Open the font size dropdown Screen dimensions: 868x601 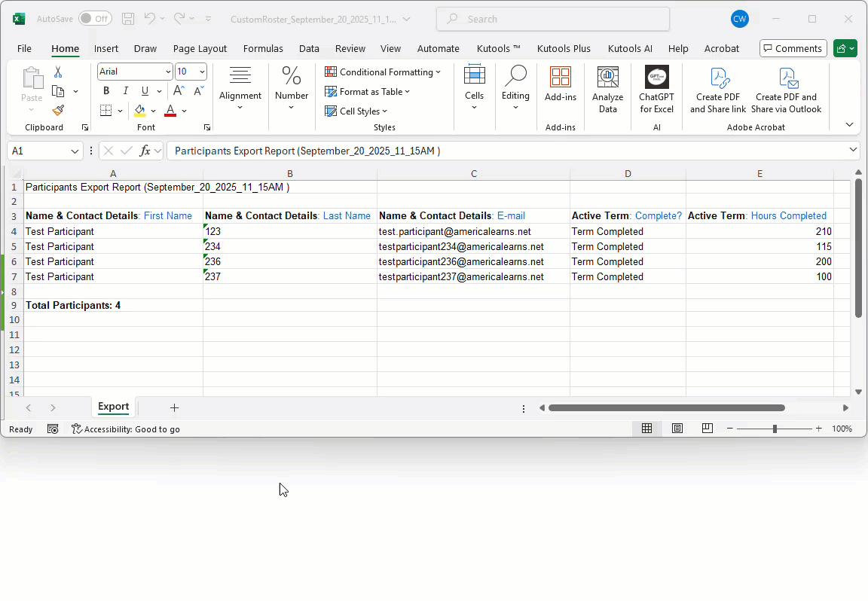coord(202,72)
